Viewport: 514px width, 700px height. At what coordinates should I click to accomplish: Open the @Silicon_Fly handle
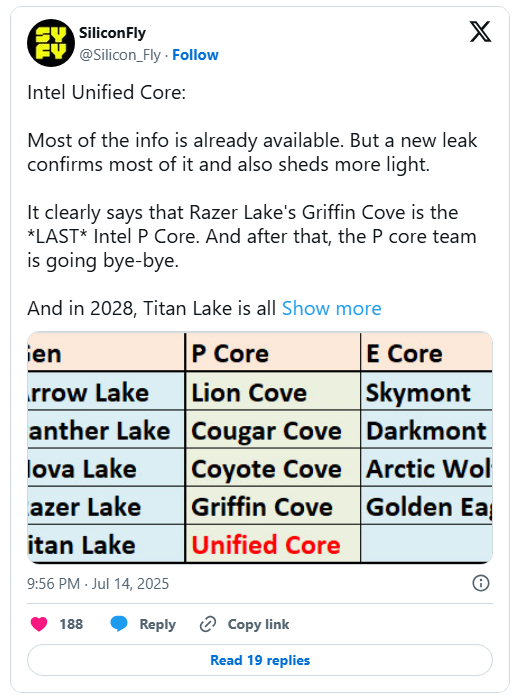(120, 55)
